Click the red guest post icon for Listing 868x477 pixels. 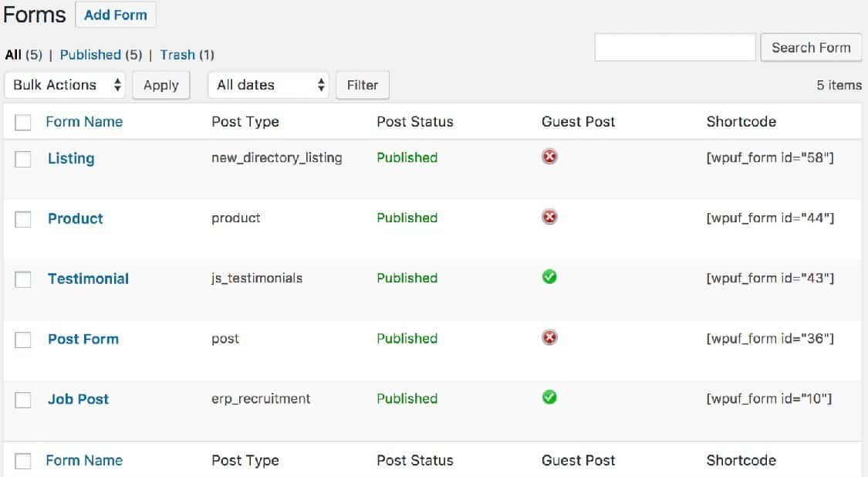point(549,157)
